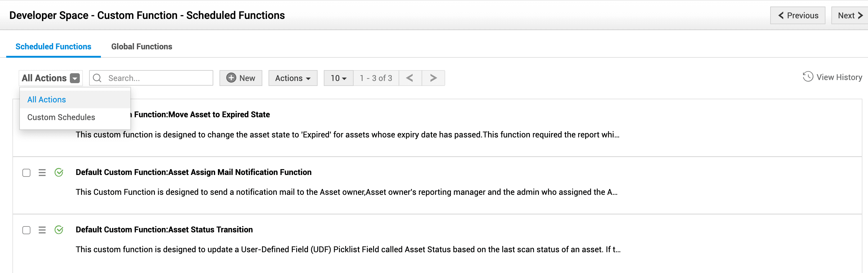Go to next page of results arrow
The image size is (868, 273).
433,78
